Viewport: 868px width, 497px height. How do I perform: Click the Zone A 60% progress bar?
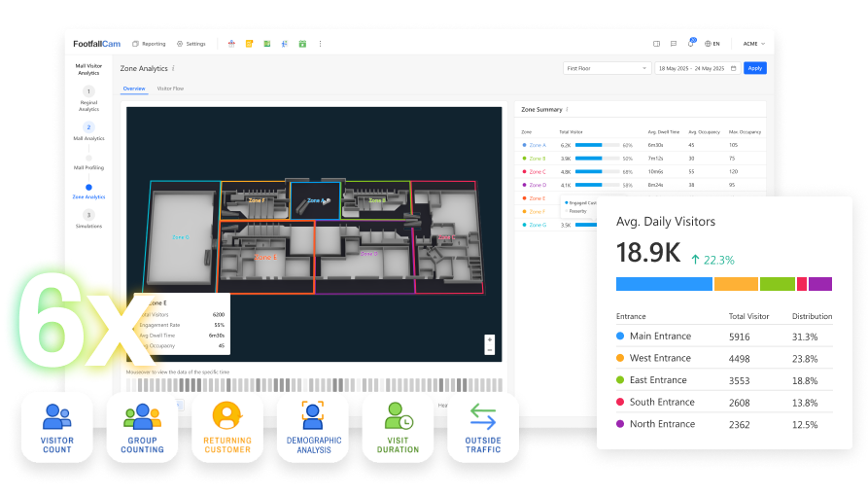click(598, 145)
